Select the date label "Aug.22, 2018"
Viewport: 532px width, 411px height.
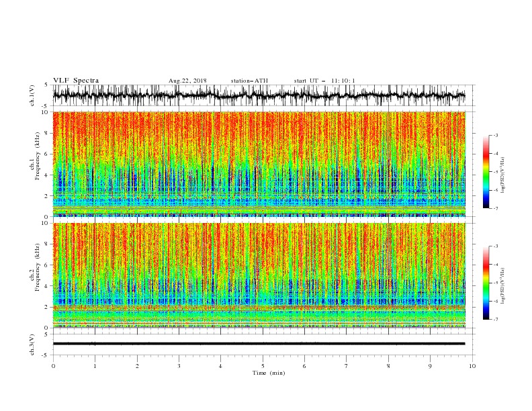[187, 81]
